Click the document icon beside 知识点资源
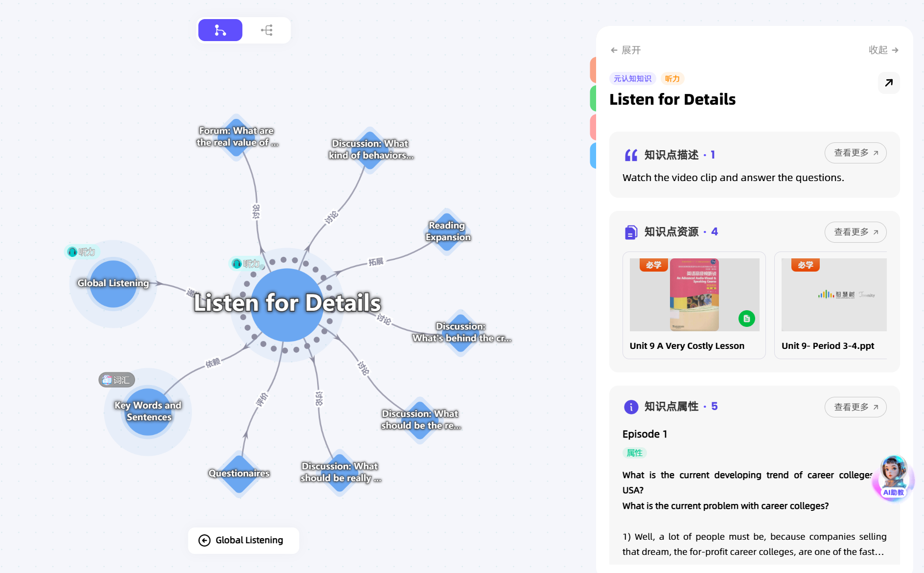The height and width of the screenshot is (573, 924). pyautogui.click(x=631, y=232)
